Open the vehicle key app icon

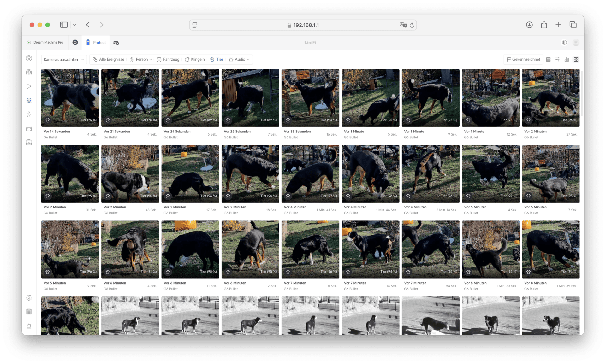[116, 43]
